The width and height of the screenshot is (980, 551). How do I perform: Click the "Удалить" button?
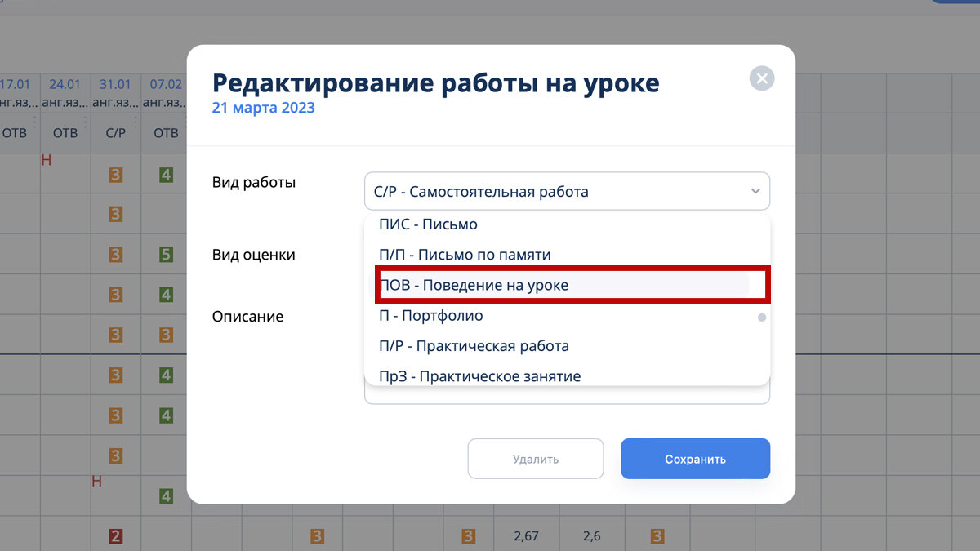click(x=535, y=458)
